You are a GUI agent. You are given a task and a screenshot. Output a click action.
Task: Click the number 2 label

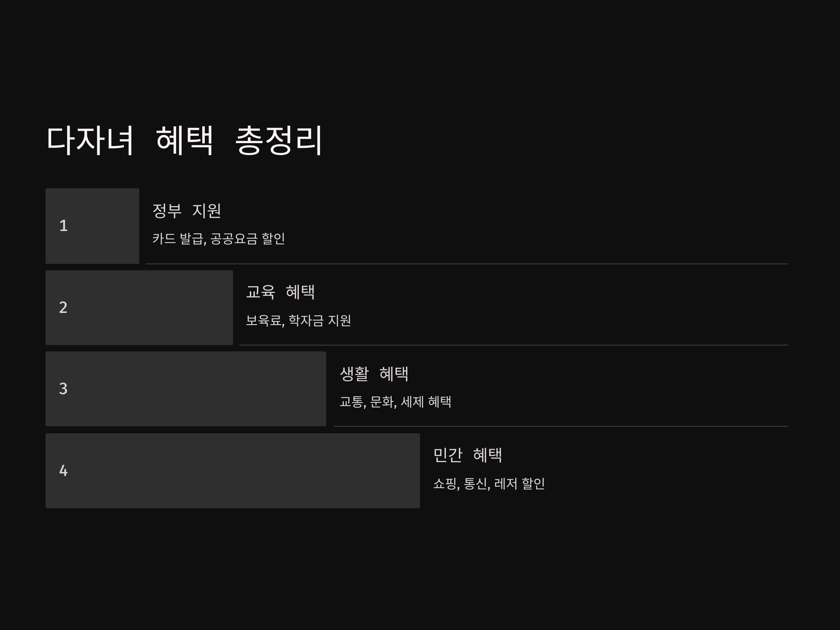[x=63, y=307]
